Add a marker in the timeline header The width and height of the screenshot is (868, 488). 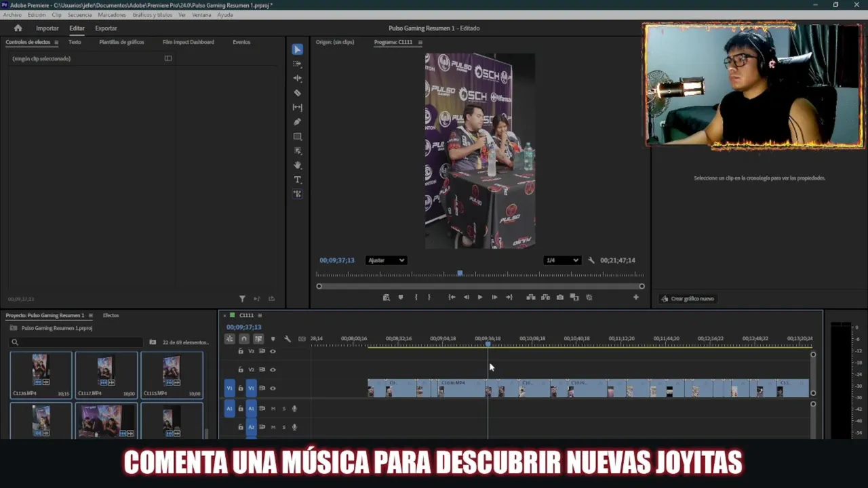point(273,339)
